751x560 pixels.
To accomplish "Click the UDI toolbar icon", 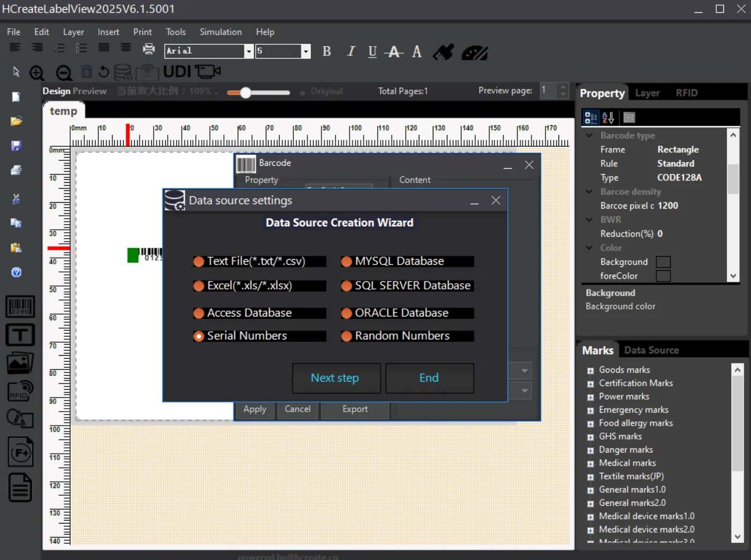I will [x=176, y=72].
